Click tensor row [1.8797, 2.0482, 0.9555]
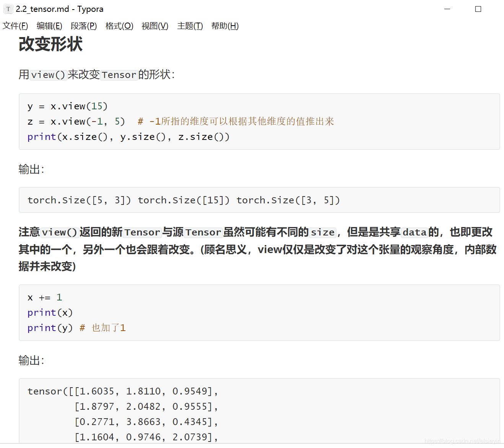This screenshot has width=504, height=448. coord(146,407)
